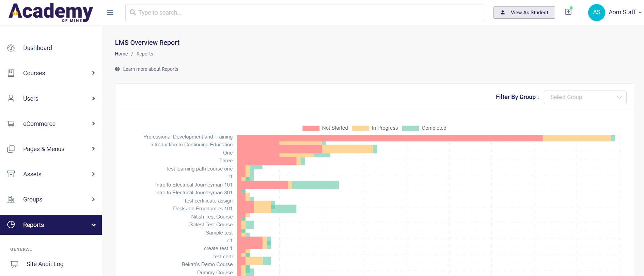Click the Learn more help icon

(x=117, y=69)
